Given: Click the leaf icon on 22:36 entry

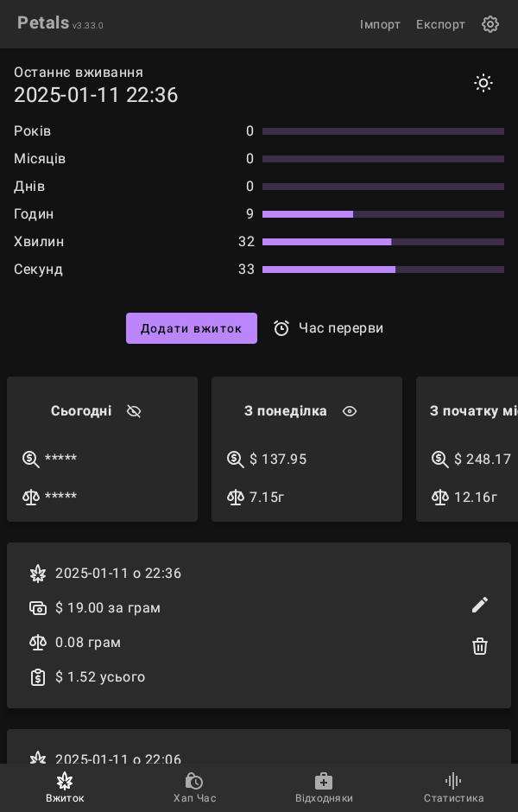Looking at the screenshot, I should 38,574.
